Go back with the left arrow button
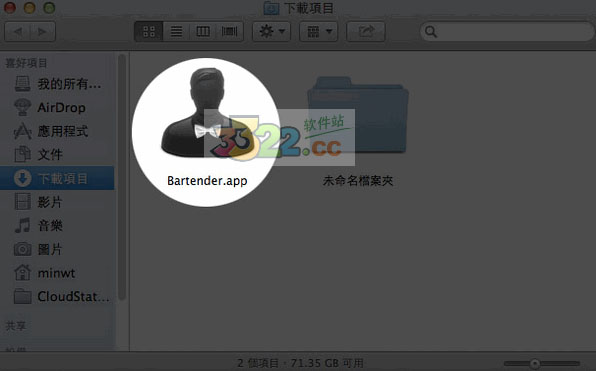The width and height of the screenshot is (596, 371). [17, 32]
